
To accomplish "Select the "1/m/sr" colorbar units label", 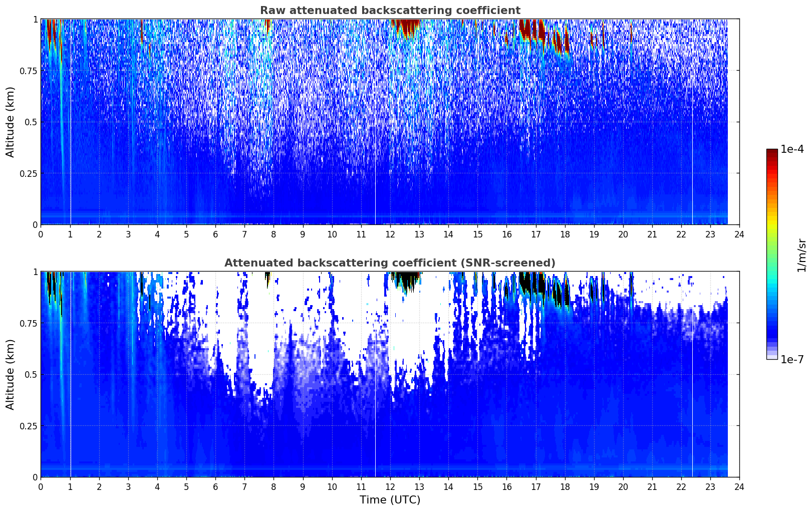I will coord(801,255).
